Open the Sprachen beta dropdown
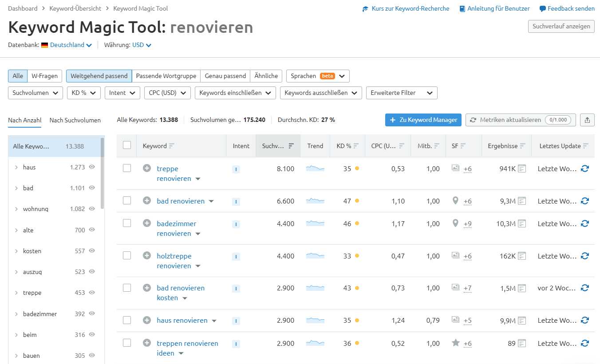The height and width of the screenshot is (364, 600). pos(318,76)
